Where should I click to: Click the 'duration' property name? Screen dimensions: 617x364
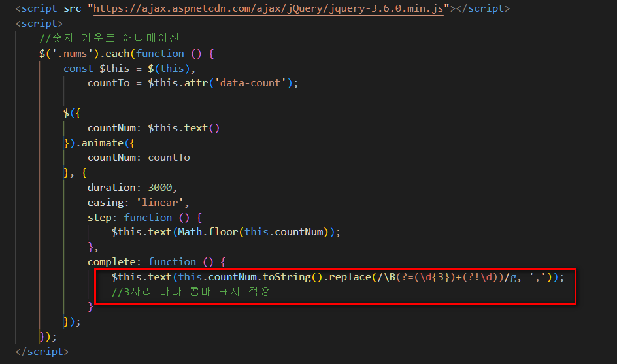pyautogui.click(x=111, y=188)
